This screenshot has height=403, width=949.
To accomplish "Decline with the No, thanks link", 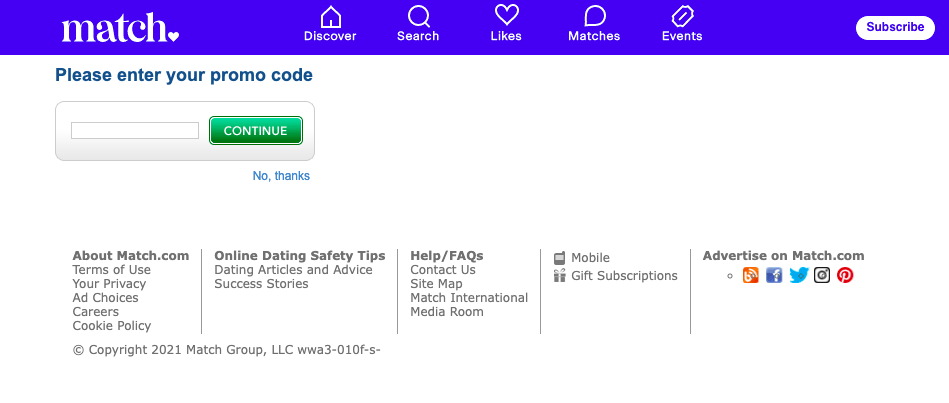I will [281, 176].
